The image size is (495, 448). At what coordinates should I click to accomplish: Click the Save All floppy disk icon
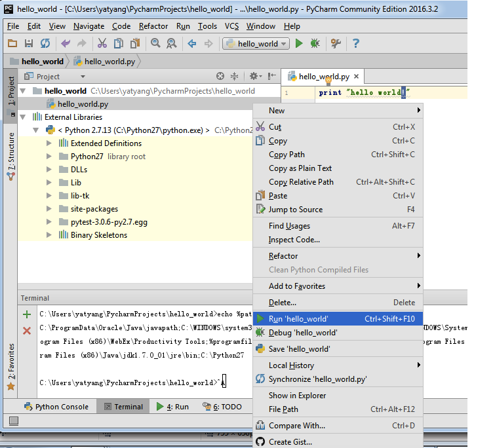[29, 43]
